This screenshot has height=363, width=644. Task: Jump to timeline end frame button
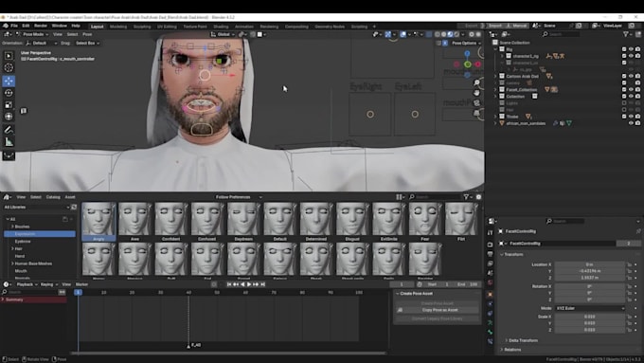coord(263,284)
